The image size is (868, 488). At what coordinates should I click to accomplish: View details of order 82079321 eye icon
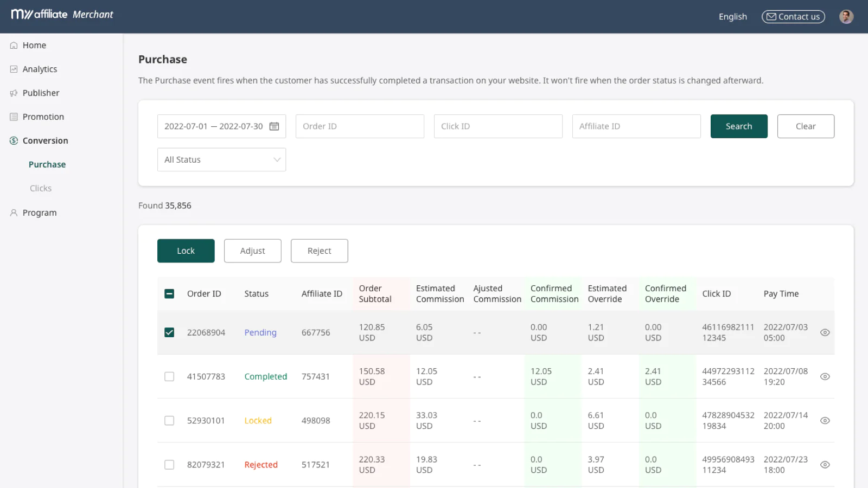(825, 465)
